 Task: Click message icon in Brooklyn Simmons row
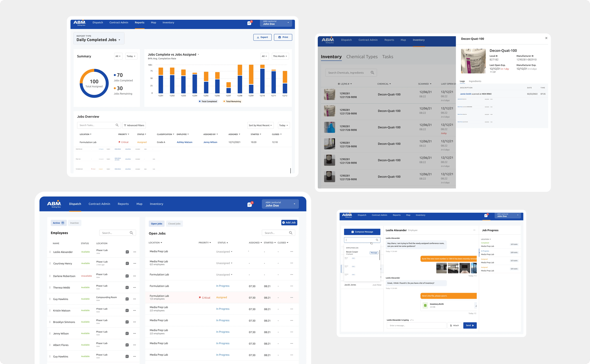[x=127, y=322]
